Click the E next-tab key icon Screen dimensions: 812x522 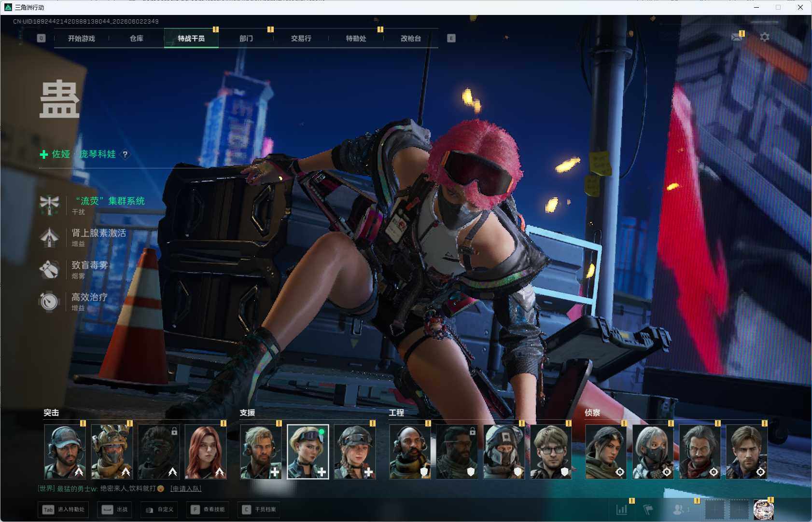451,38
